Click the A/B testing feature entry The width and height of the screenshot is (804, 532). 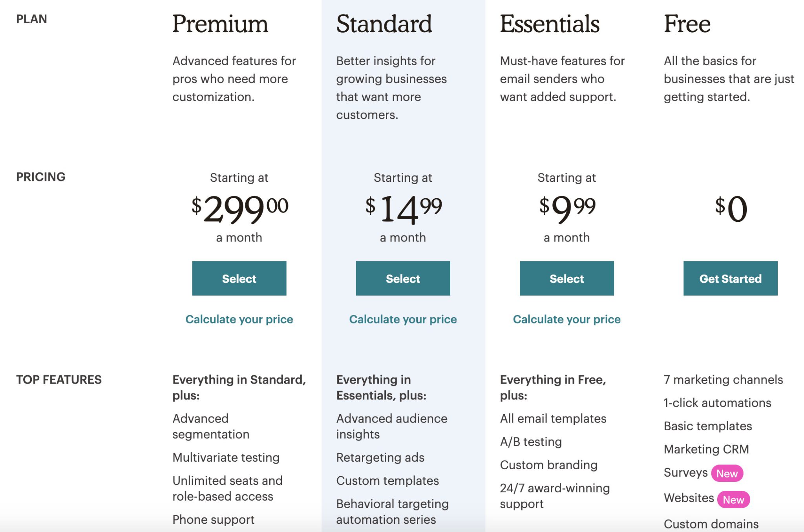pyautogui.click(x=530, y=441)
